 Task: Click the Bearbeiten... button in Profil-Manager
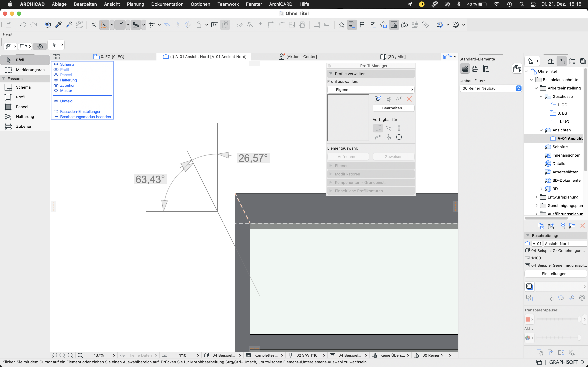(393, 108)
